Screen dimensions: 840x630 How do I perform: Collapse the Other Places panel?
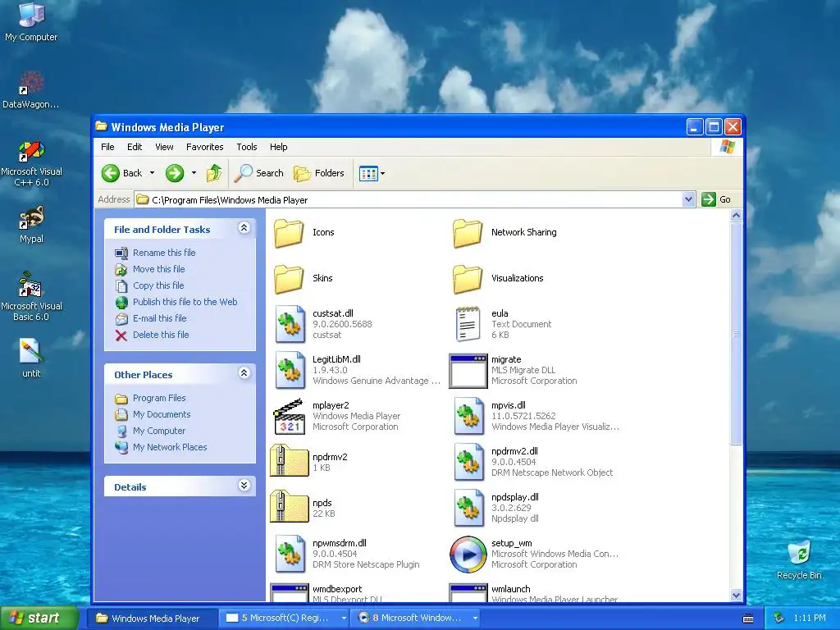(x=244, y=373)
